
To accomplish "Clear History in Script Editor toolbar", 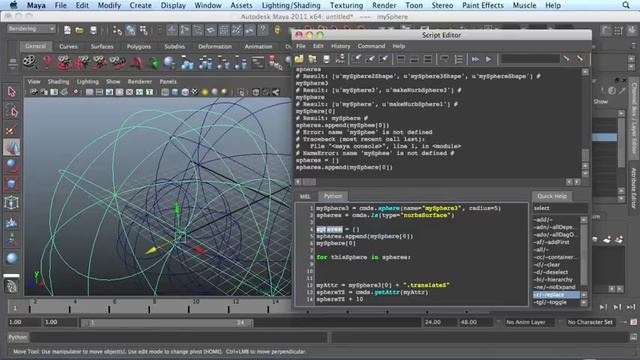I will tap(356, 59).
